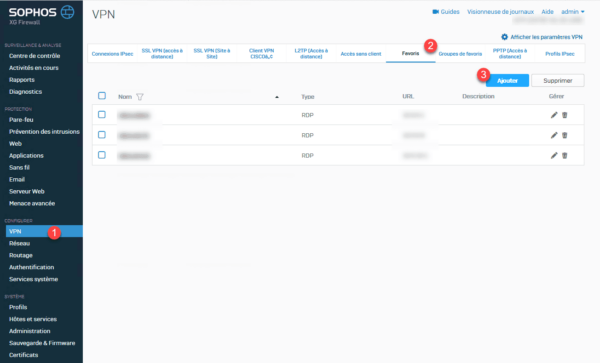Open the Guides link

(x=450, y=12)
